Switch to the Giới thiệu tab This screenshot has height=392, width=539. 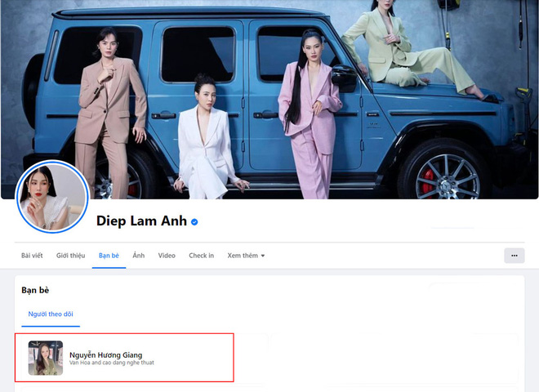(x=70, y=256)
